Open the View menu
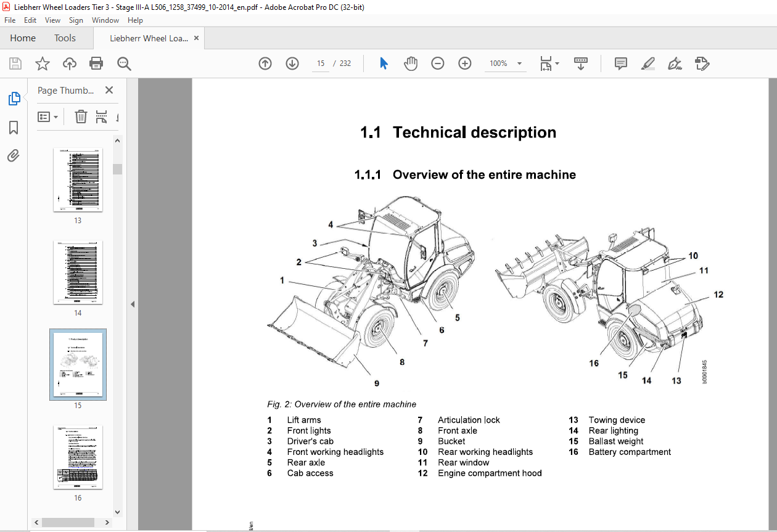The height and width of the screenshot is (532, 777). tap(53, 20)
